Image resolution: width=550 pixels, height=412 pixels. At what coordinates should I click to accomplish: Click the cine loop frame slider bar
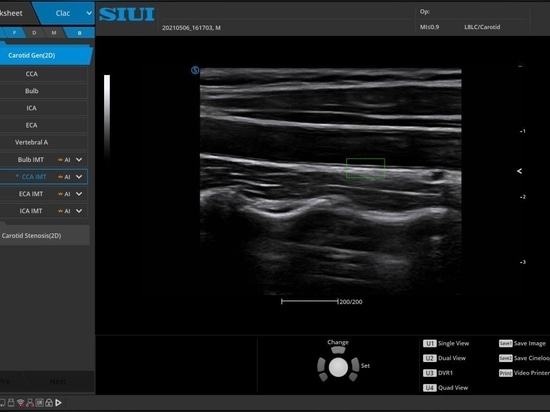click(x=310, y=301)
